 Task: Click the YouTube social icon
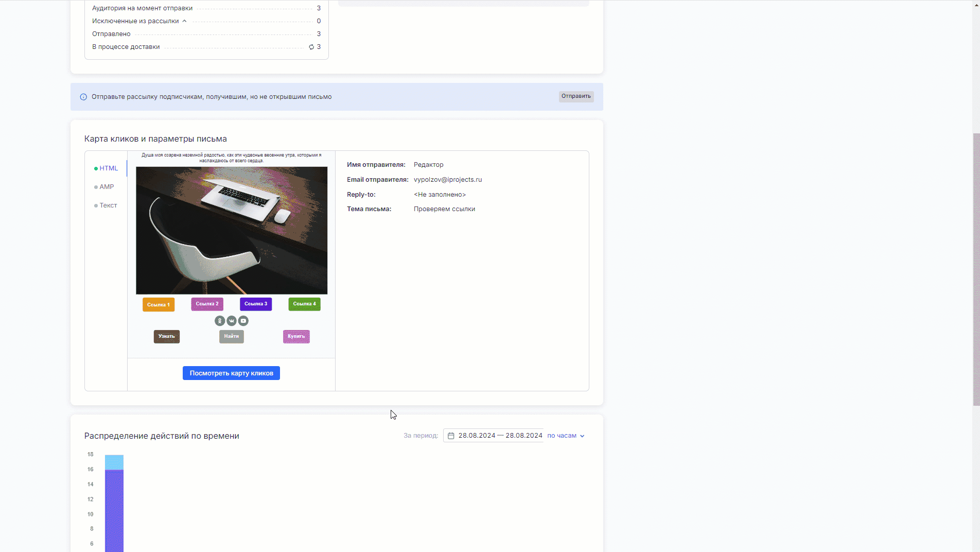[x=243, y=321]
